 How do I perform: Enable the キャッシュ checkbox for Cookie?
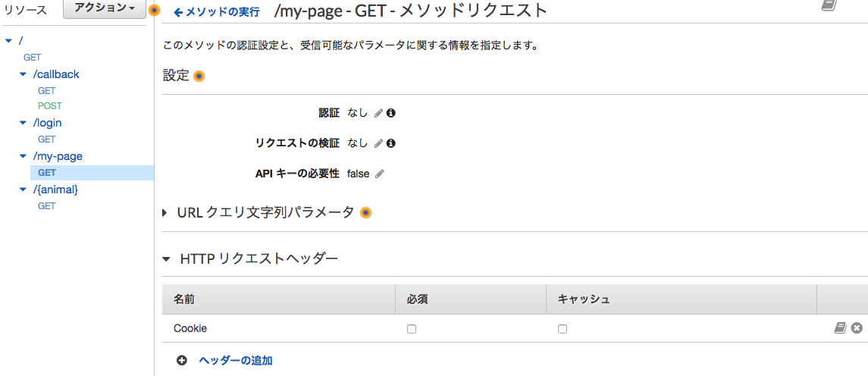click(562, 329)
